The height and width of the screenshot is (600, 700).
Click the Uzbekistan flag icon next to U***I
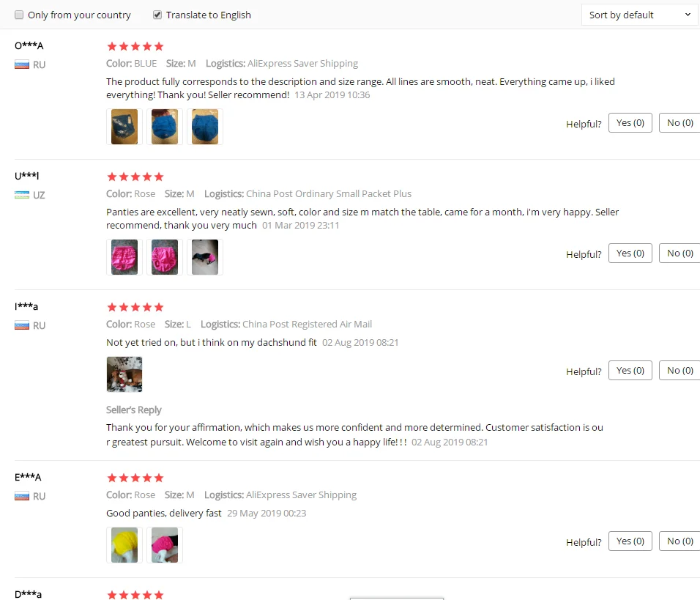[22, 195]
